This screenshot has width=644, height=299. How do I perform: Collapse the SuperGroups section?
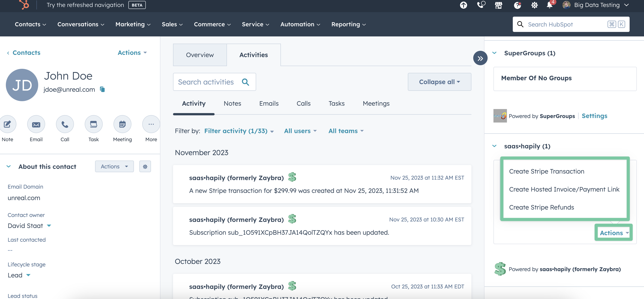494,53
